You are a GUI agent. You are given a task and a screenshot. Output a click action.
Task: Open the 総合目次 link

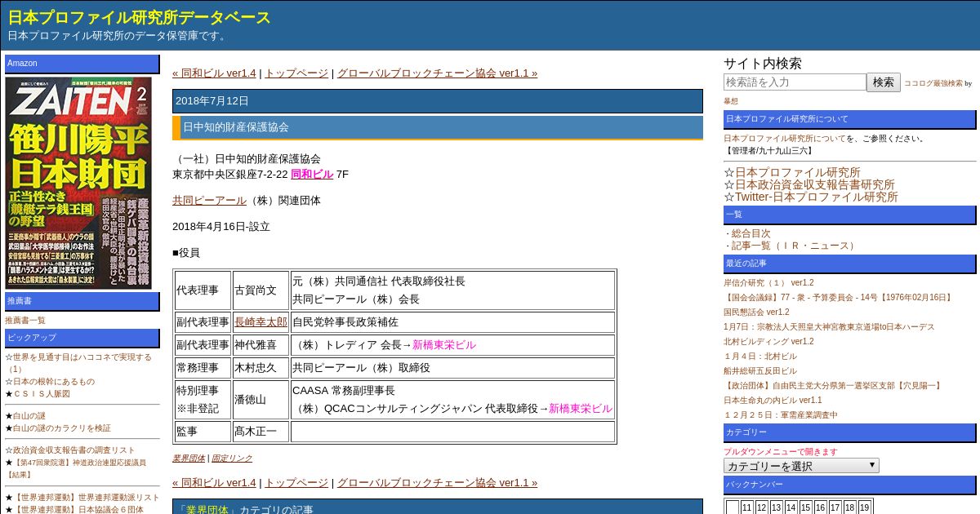751,233
